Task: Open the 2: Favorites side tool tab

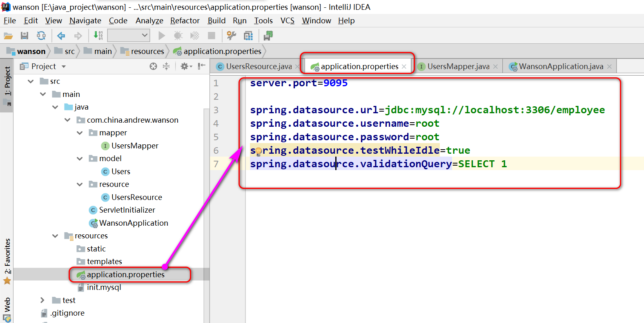Action: coord(7,262)
